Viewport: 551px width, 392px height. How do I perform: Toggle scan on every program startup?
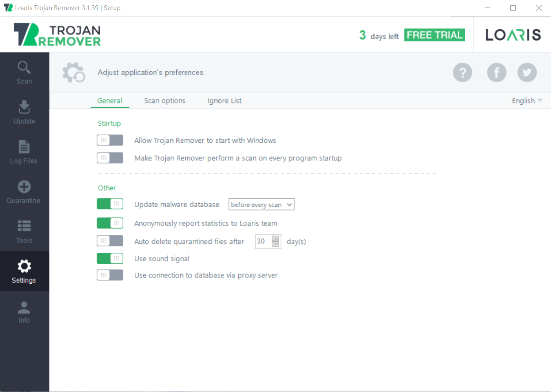(110, 158)
